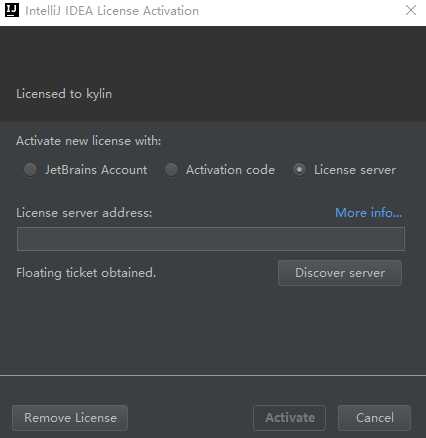Click the License server address label

click(x=84, y=212)
